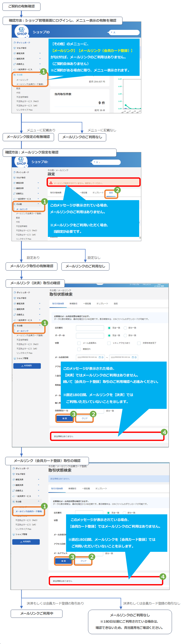
Task: Click 当月取引件数 card showing 9 件
Action: (80, 101)
